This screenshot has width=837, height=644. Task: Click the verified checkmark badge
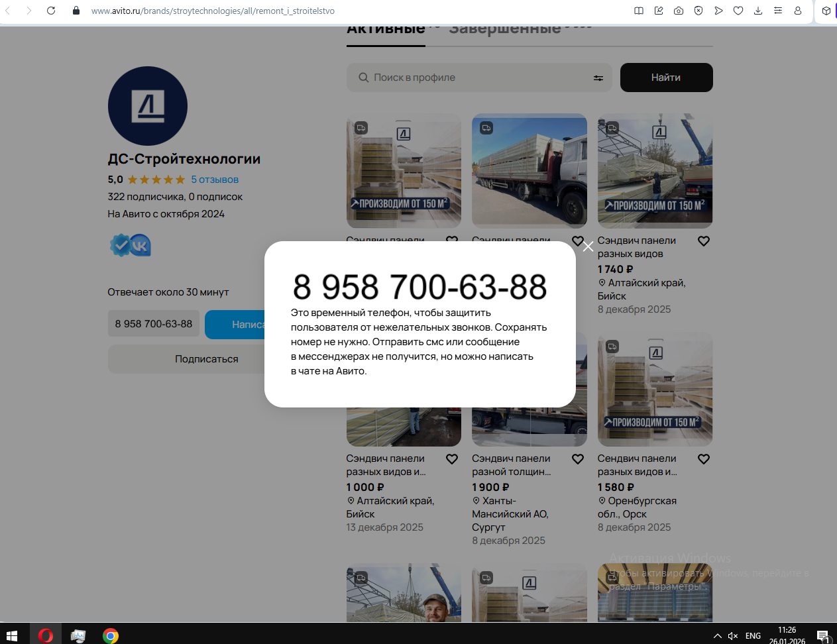120,245
